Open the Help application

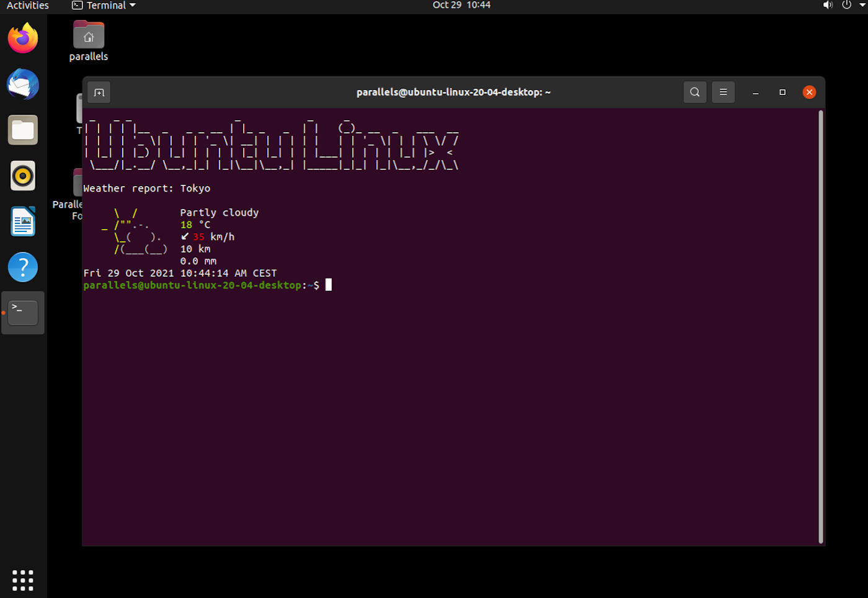pyautogui.click(x=23, y=267)
